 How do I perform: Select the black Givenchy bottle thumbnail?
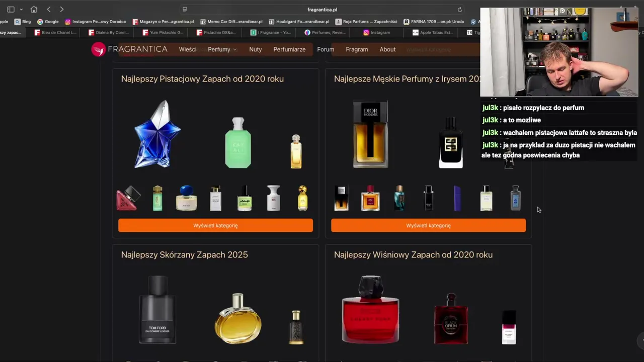(x=451, y=143)
